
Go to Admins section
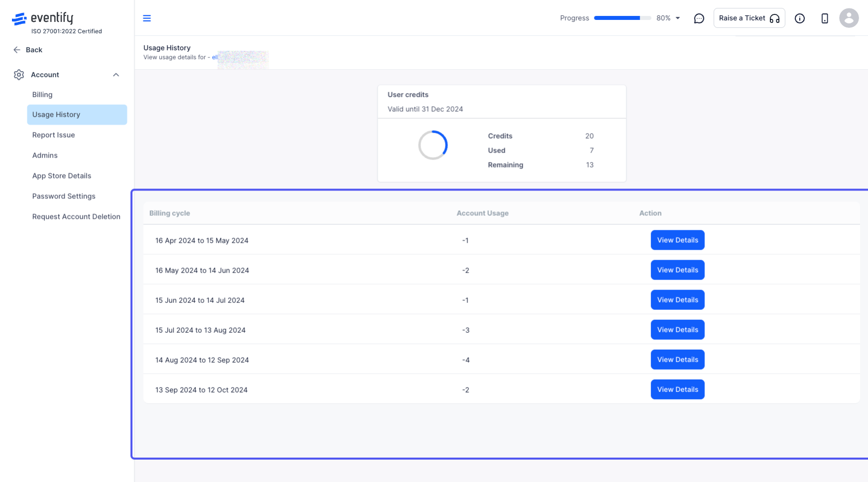(45, 155)
